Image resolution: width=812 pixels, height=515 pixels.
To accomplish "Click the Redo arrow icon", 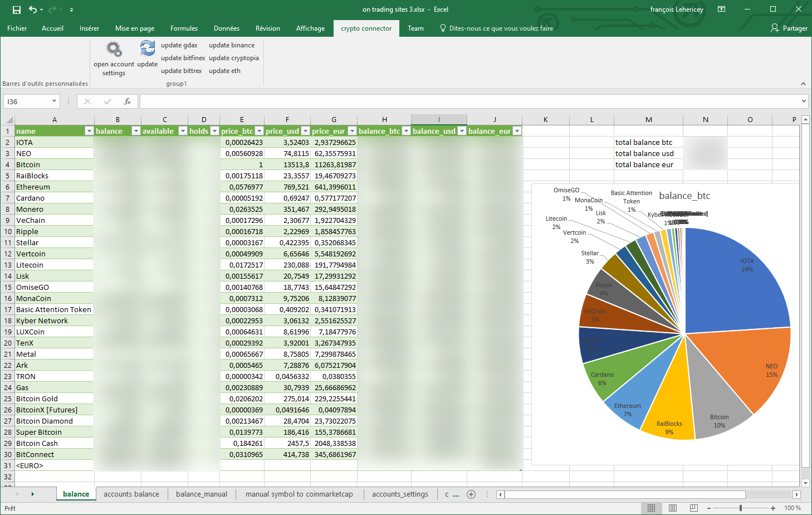I will pyautogui.click(x=52, y=9).
